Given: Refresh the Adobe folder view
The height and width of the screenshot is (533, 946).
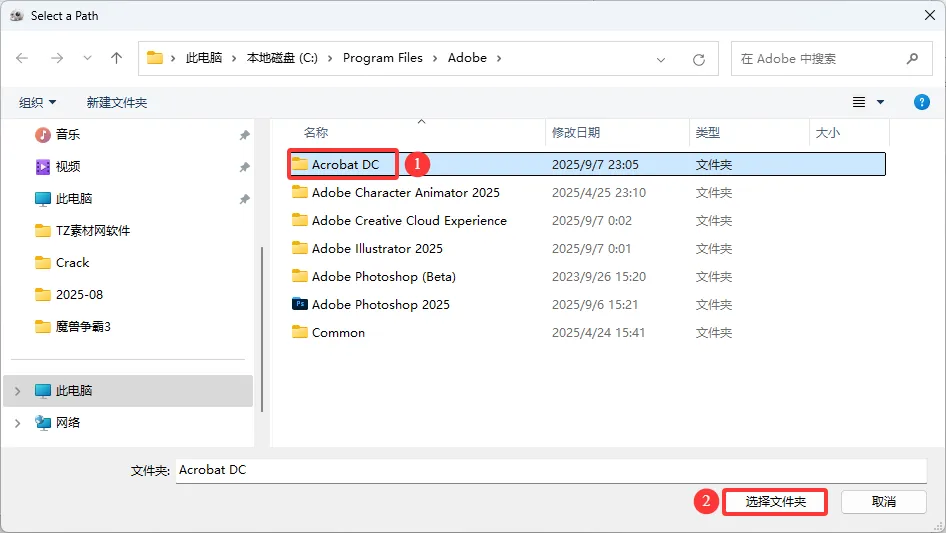Looking at the screenshot, I should pos(699,59).
